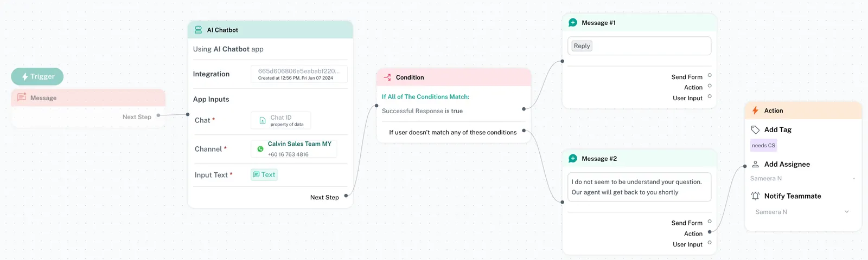Click the Trigger button
This screenshot has width=868, height=260.
pyautogui.click(x=37, y=76)
